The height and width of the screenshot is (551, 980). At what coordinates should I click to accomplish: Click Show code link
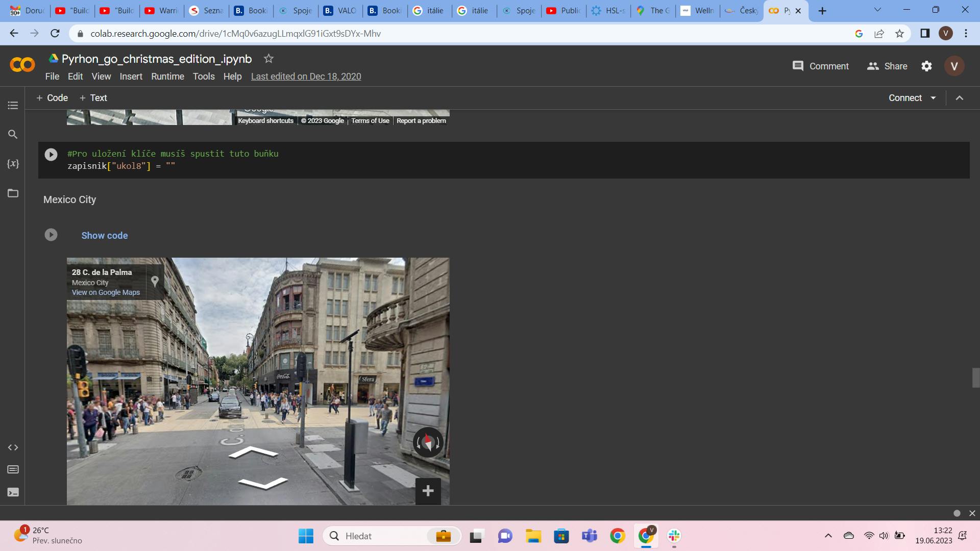coord(105,236)
